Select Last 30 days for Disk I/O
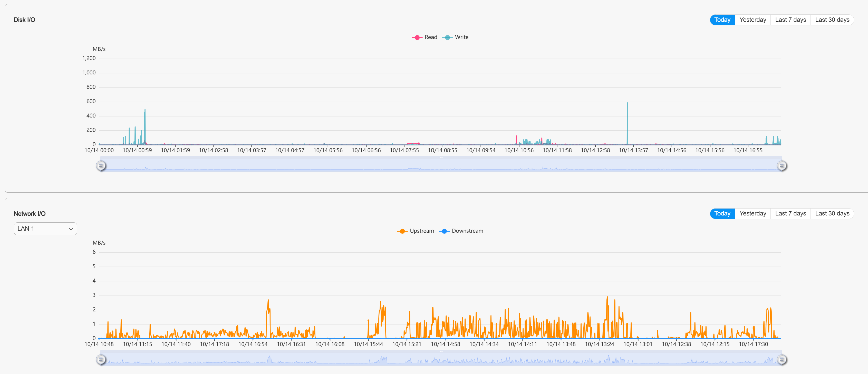The height and width of the screenshot is (374, 868). [832, 20]
